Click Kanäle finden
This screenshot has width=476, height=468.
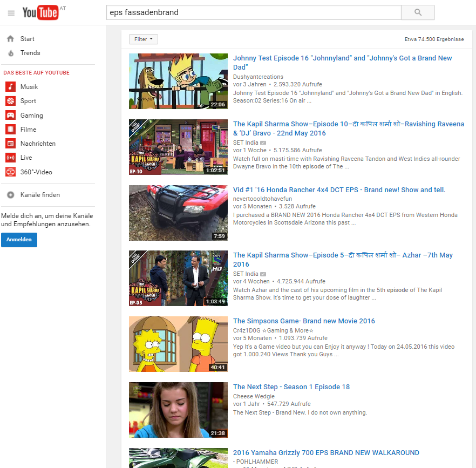point(40,195)
